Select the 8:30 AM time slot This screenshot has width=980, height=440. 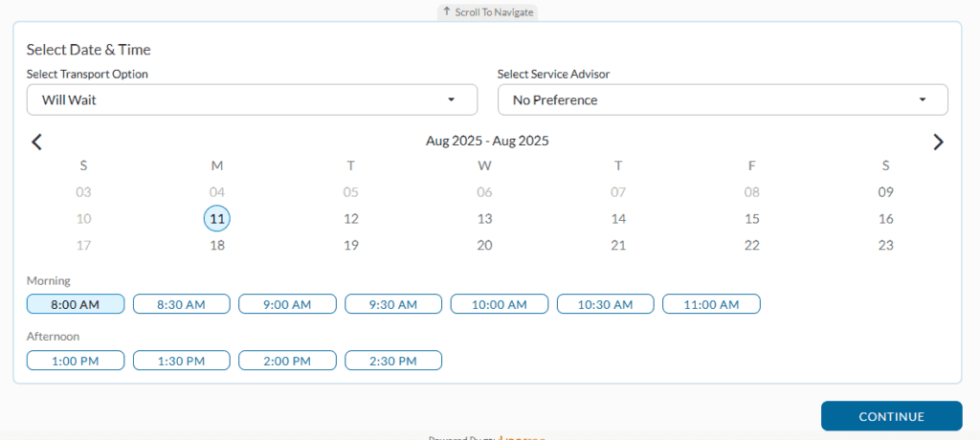[x=181, y=304]
